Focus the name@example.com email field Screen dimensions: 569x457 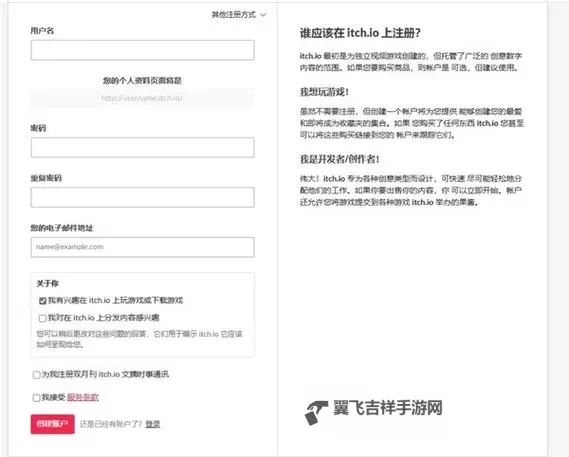pyautogui.click(x=143, y=247)
